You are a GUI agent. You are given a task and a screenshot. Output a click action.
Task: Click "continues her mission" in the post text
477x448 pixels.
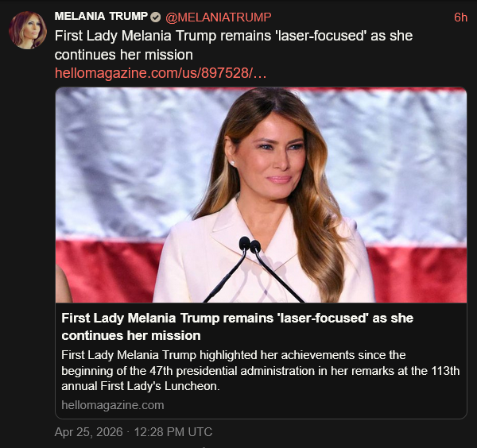(123, 55)
